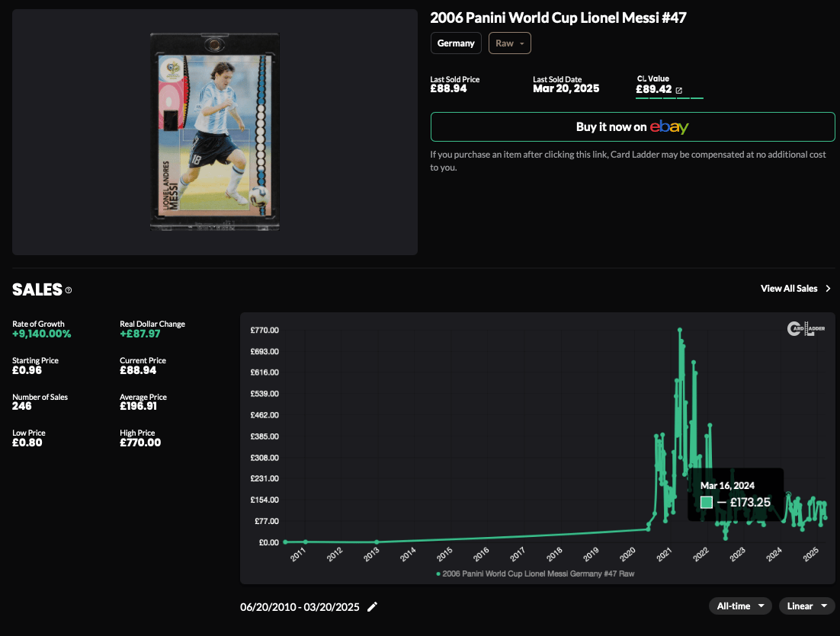Click the Messi card thumbnail image
840x636 pixels.
[215, 132]
